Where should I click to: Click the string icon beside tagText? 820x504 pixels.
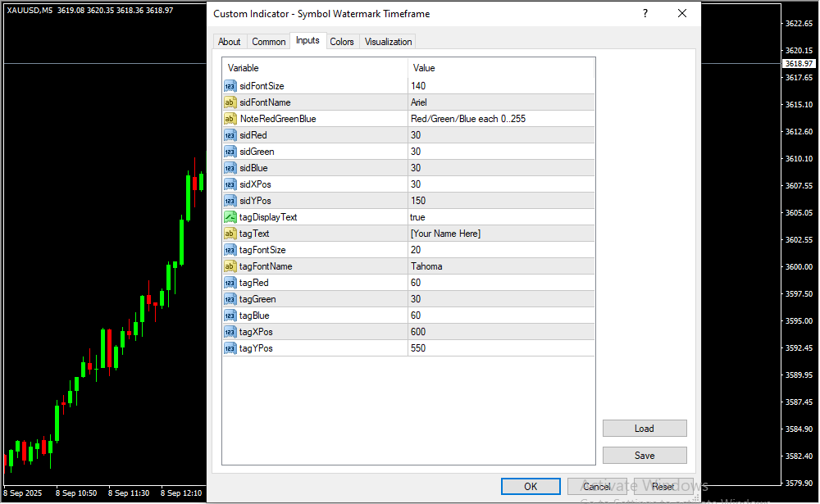(x=230, y=234)
